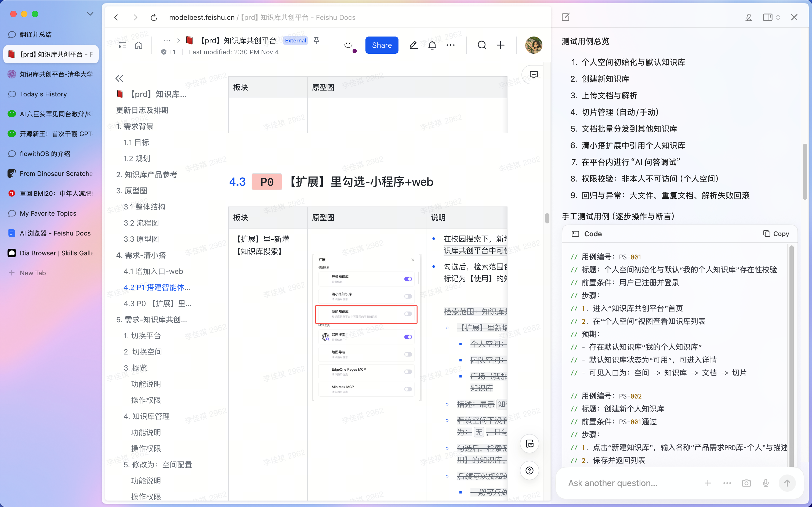This screenshot has height=507, width=812.
Task: Start new chat with compose icon
Action: pos(565,17)
